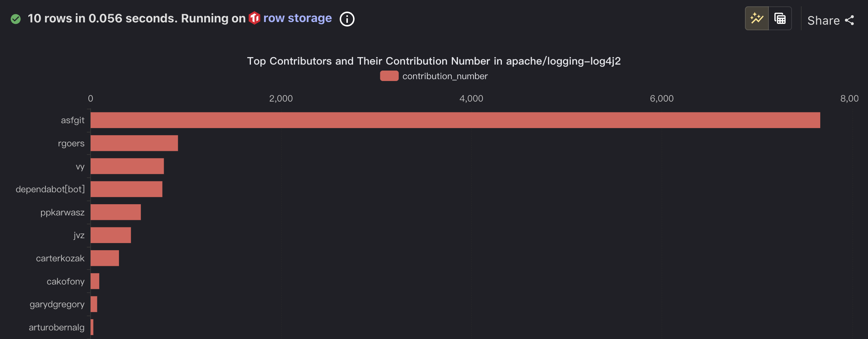Click the dependabot[bot] contribution bar
868x339 pixels.
tap(126, 189)
